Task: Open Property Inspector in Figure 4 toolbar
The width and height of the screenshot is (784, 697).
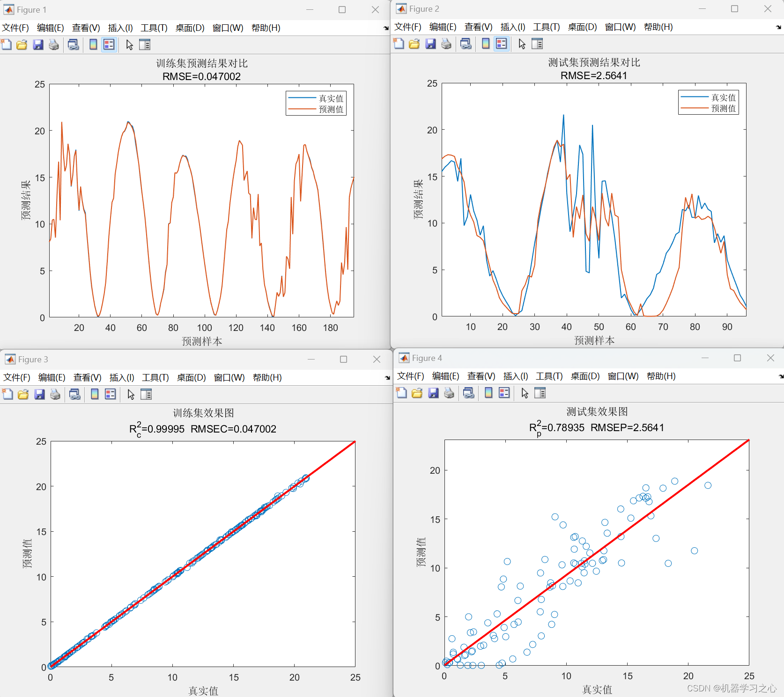Action: coord(540,393)
